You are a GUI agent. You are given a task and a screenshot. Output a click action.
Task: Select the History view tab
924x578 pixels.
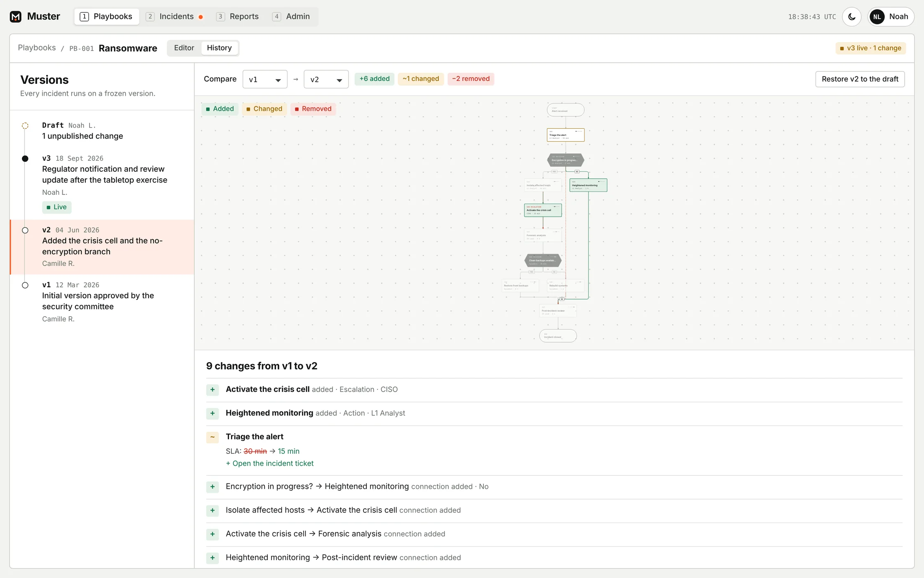219,48
